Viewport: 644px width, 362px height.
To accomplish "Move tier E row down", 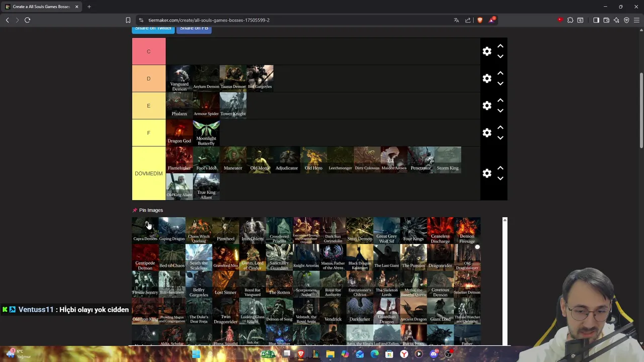I will tap(500, 111).
